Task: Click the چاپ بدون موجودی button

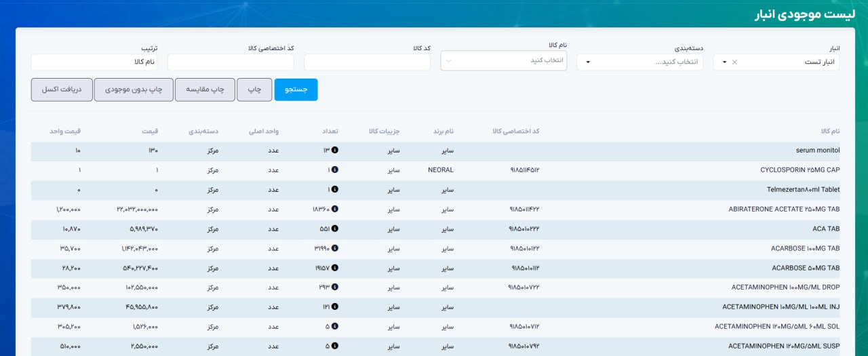Action: (x=133, y=90)
